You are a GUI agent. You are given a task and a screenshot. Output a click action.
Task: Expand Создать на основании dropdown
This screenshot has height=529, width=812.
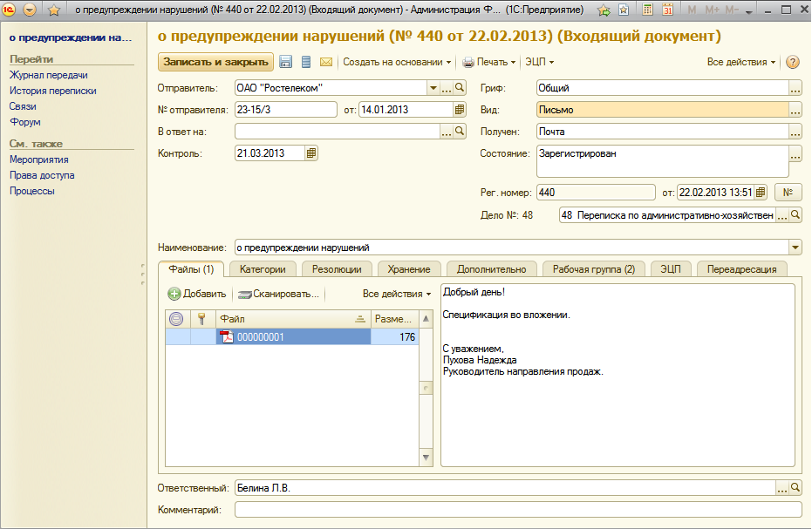(397, 62)
